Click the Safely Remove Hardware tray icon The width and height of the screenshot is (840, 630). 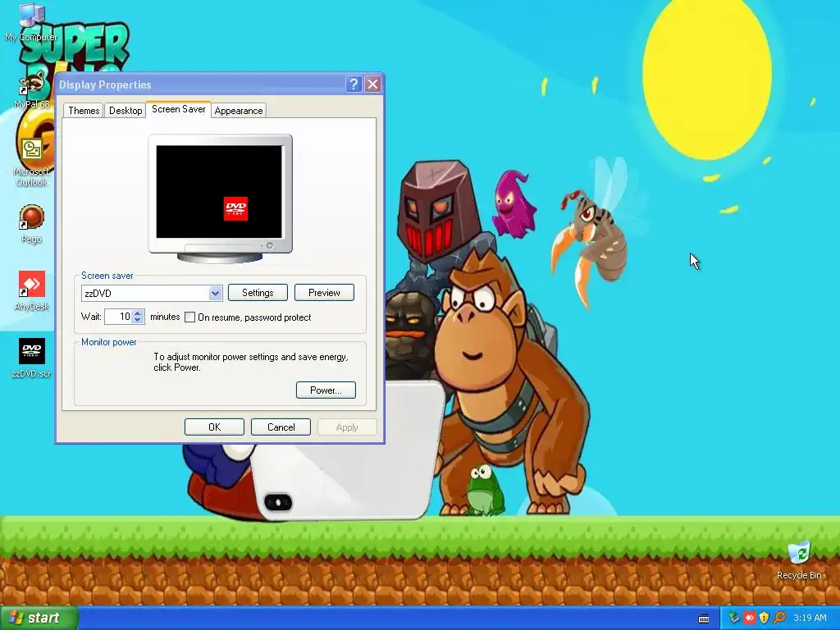point(734,619)
